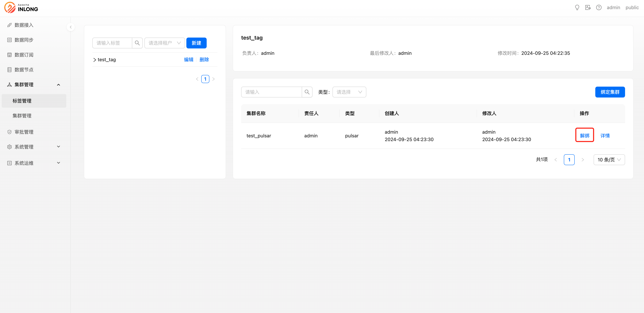Open the cluster type dropdown
This screenshot has width=644, height=313.
349,92
